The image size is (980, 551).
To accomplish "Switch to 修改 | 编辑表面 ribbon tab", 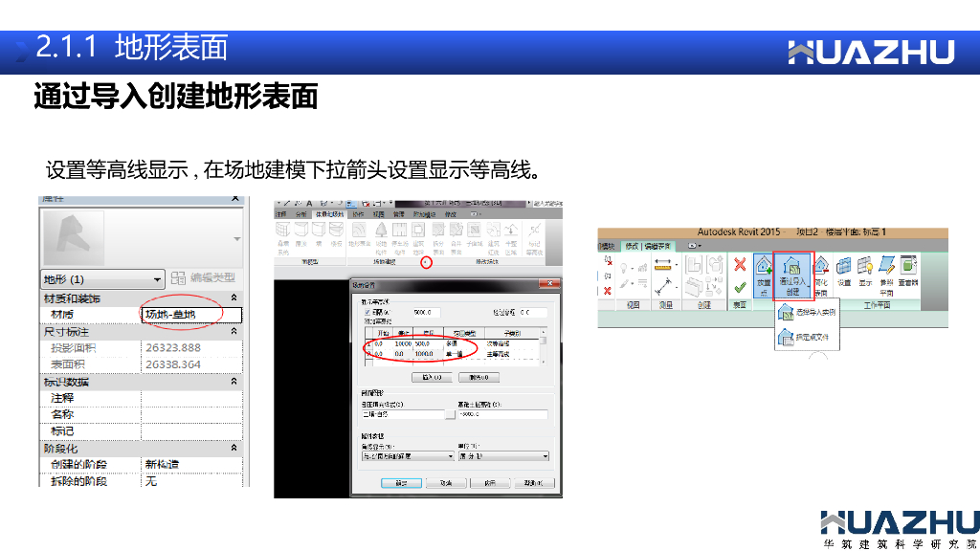I will [x=648, y=246].
